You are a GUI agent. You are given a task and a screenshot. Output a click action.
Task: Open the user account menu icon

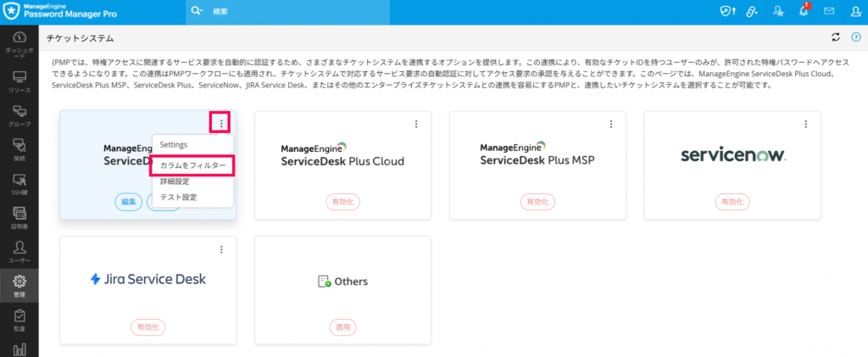point(856,11)
